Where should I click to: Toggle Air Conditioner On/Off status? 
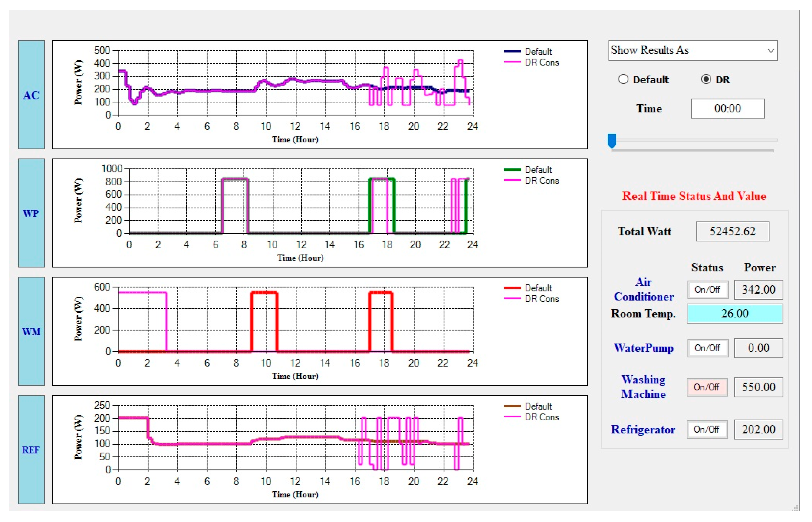(707, 290)
